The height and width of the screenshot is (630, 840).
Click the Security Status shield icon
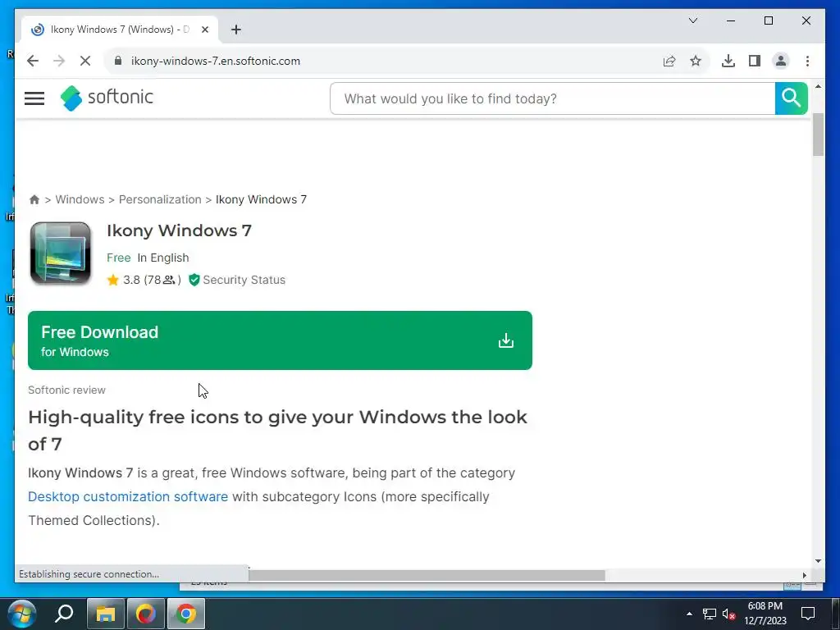pos(194,280)
